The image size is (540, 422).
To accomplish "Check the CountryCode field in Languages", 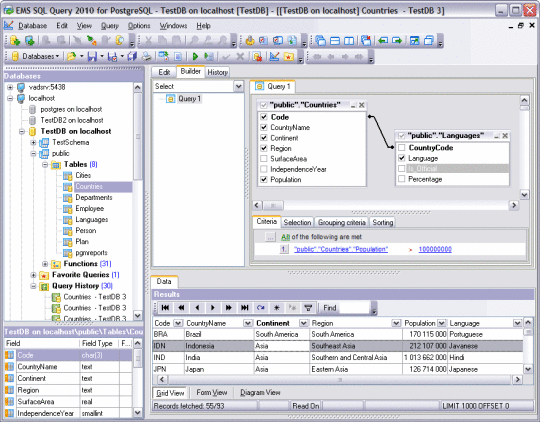I will click(402, 148).
